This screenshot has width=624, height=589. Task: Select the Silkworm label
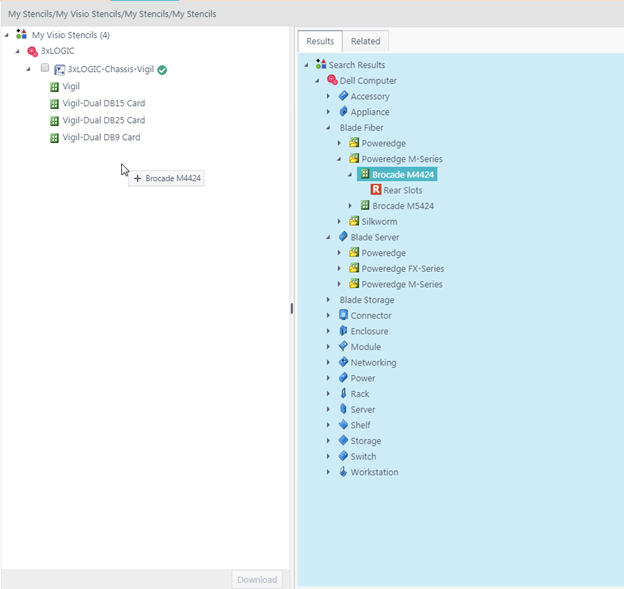coord(379,221)
